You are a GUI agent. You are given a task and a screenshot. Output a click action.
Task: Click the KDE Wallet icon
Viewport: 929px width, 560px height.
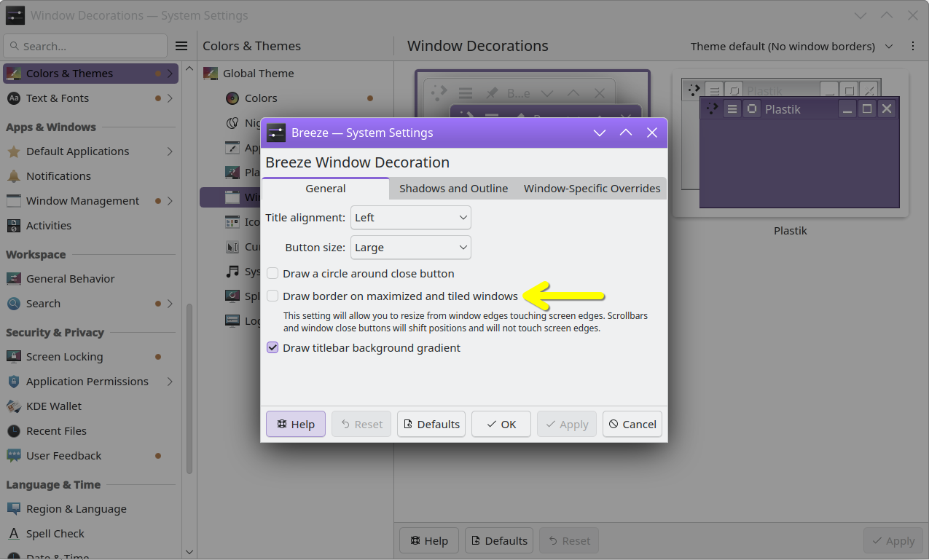click(x=13, y=406)
